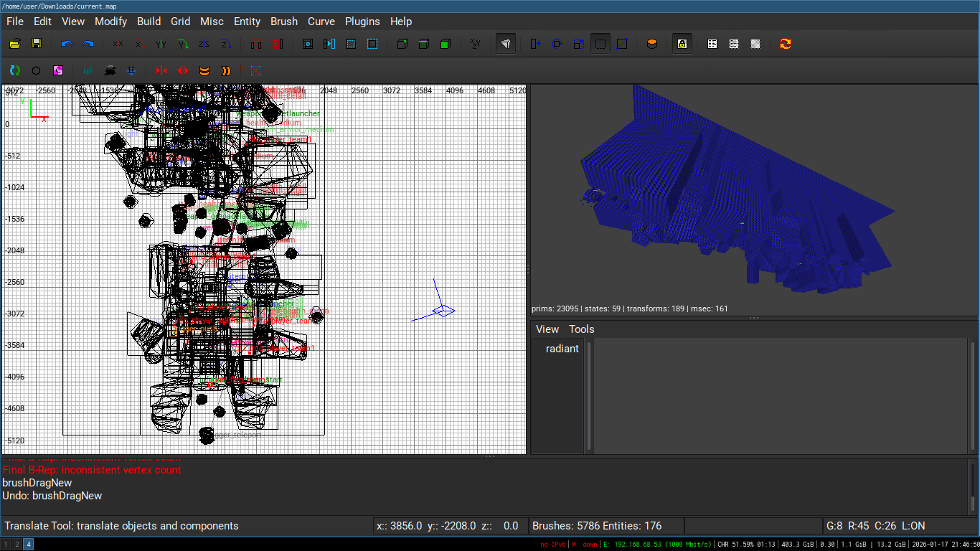The height and width of the screenshot is (551, 980).
Task: Select the Rotate tool icon
Action: [557, 44]
